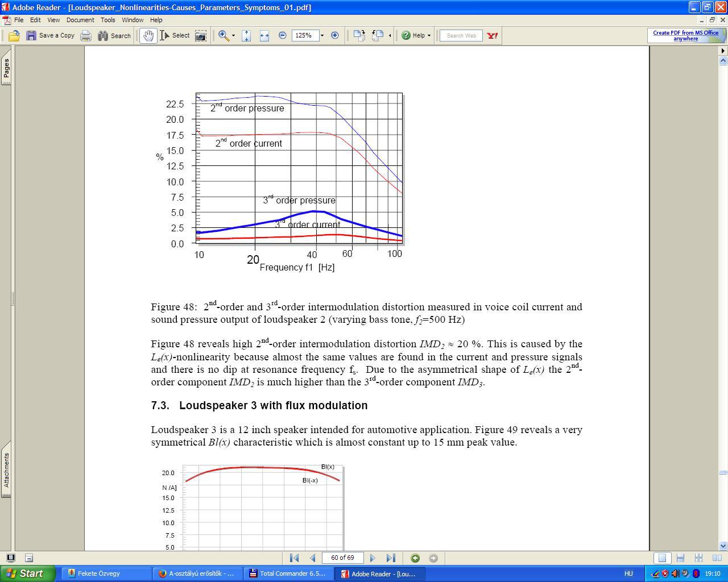Viewport: 728px width, 582px height.
Task: Expand the pane options arrow above scrollbar
Action: (x=723, y=51)
